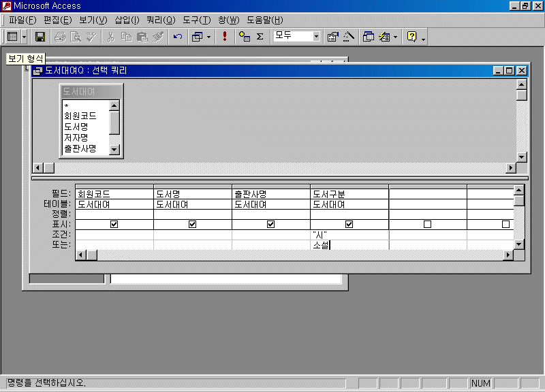Open the Properties icon in toolbar
The height and width of the screenshot is (392, 545).
click(333, 37)
